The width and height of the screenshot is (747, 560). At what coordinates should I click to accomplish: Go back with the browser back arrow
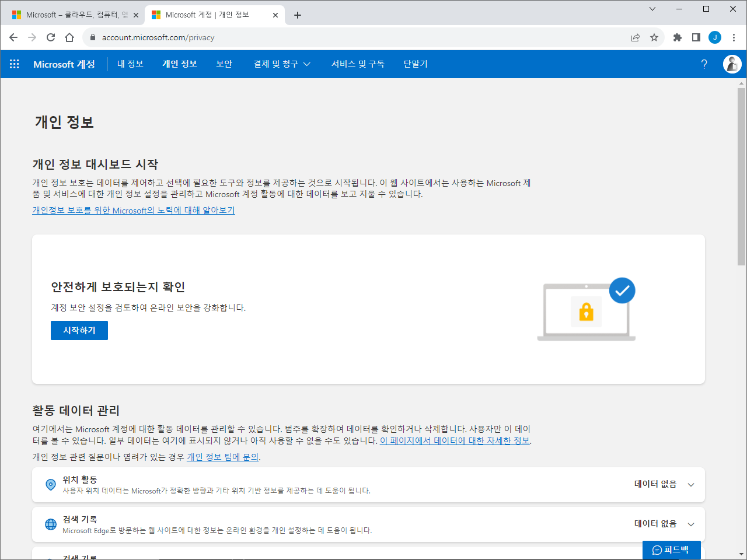point(13,37)
